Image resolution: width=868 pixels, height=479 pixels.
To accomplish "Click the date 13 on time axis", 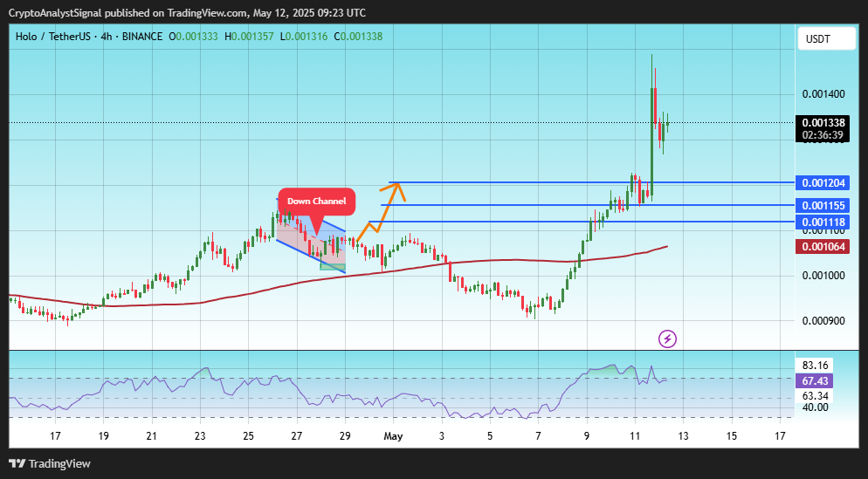I will pos(683,436).
